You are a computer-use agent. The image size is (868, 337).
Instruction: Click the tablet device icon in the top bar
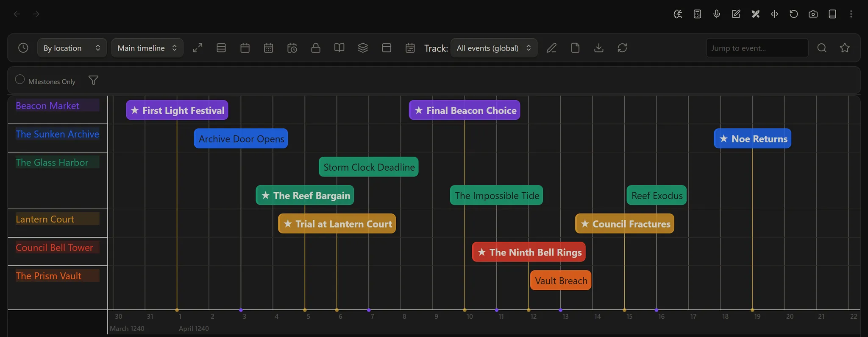(x=832, y=14)
